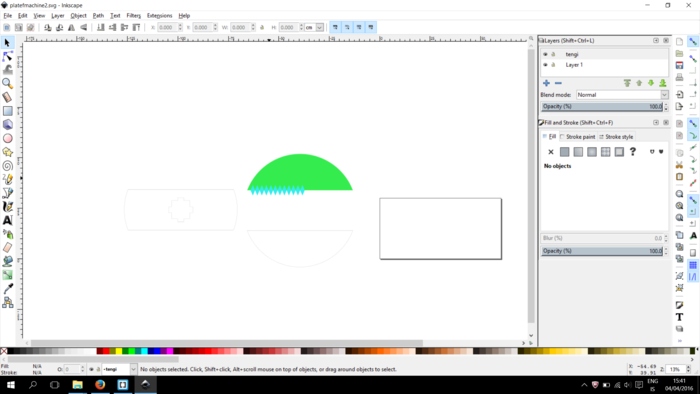Open the Filters menu
The height and width of the screenshot is (394, 700).
pyautogui.click(x=133, y=16)
